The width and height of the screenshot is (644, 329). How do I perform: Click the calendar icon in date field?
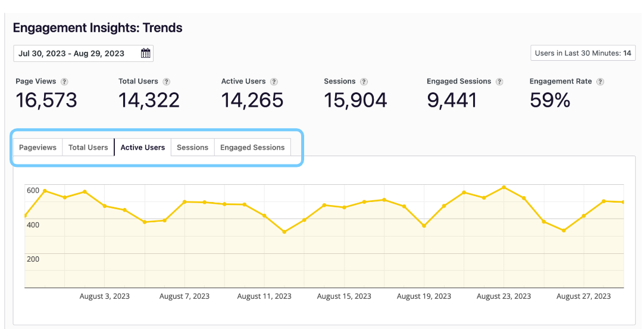tap(145, 54)
